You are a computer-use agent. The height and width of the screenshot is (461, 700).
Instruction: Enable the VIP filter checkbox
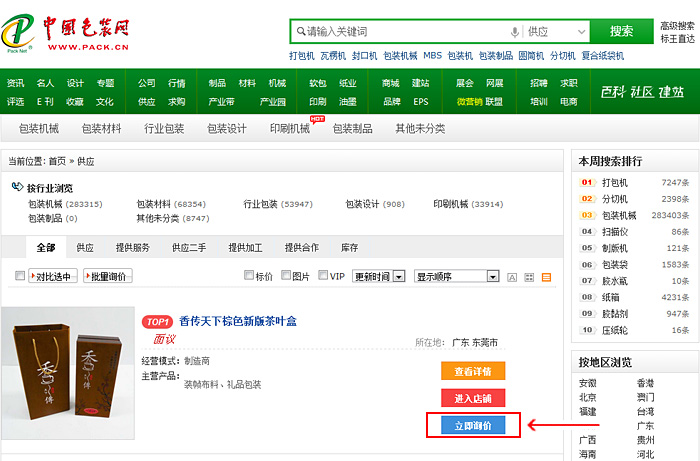323,276
